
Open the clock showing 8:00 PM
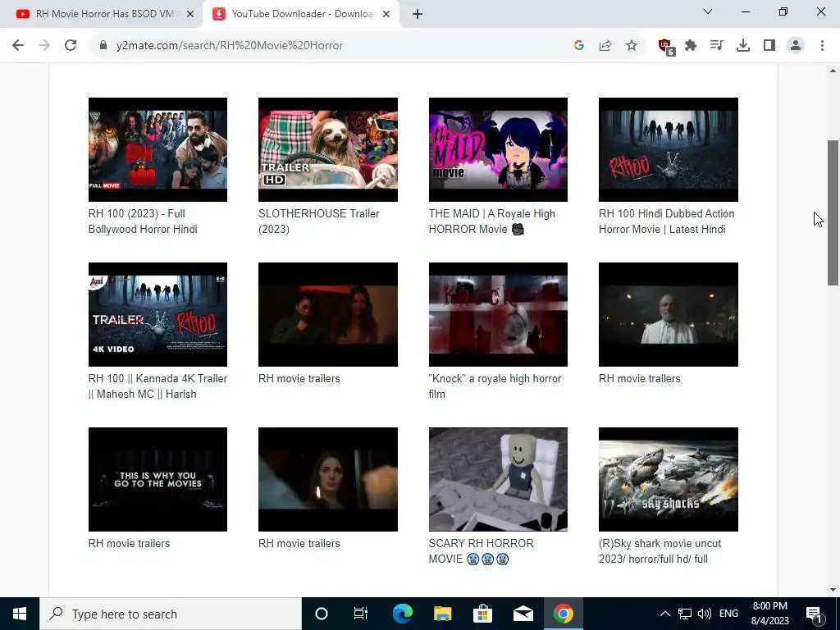(x=769, y=614)
